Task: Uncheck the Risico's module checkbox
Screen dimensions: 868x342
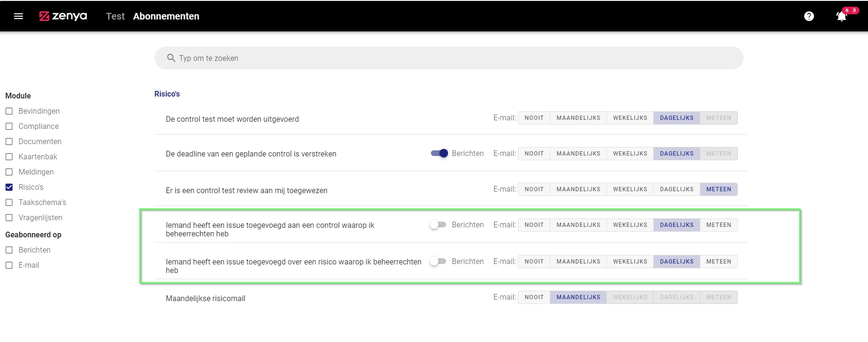Action: click(x=9, y=187)
